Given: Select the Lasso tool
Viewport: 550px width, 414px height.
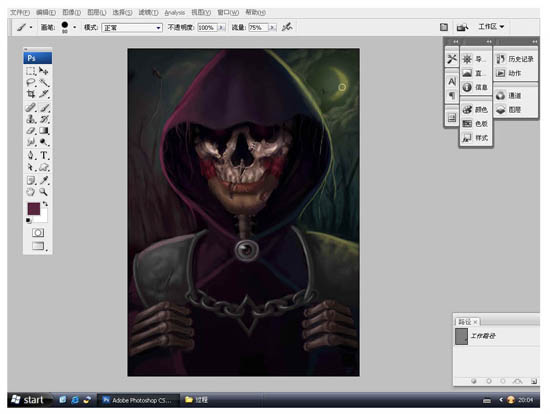Looking at the screenshot, I should click(31, 83).
